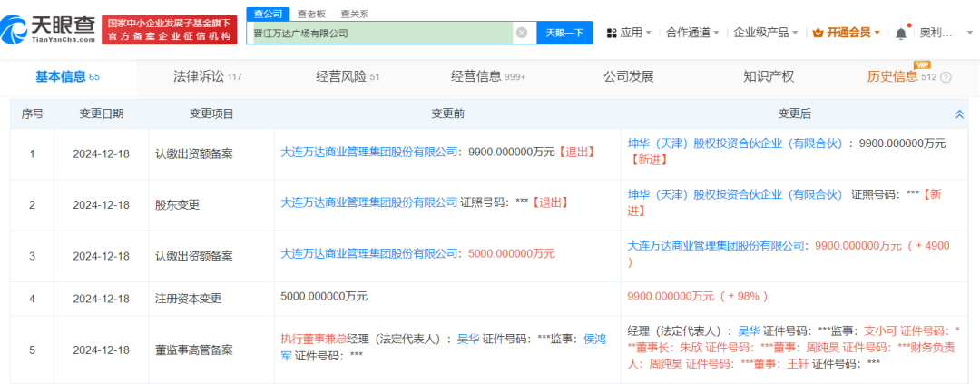
Task: Switch to the 查关系 search tab
Action: pos(354,13)
